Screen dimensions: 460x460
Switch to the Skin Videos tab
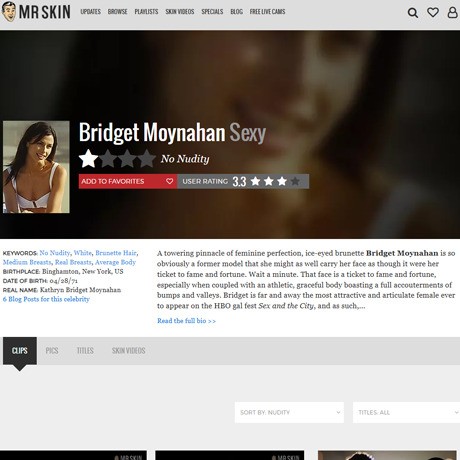point(128,351)
